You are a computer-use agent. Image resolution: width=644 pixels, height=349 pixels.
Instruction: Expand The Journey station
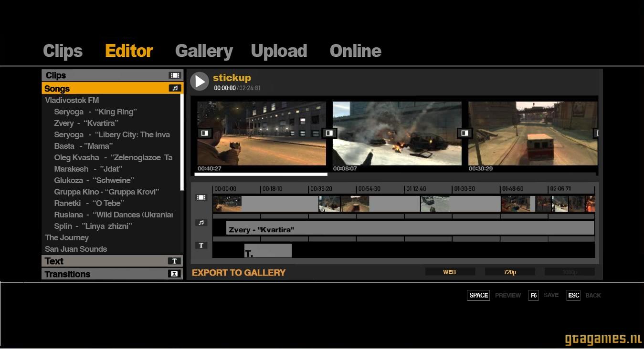pyautogui.click(x=67, y=237)
